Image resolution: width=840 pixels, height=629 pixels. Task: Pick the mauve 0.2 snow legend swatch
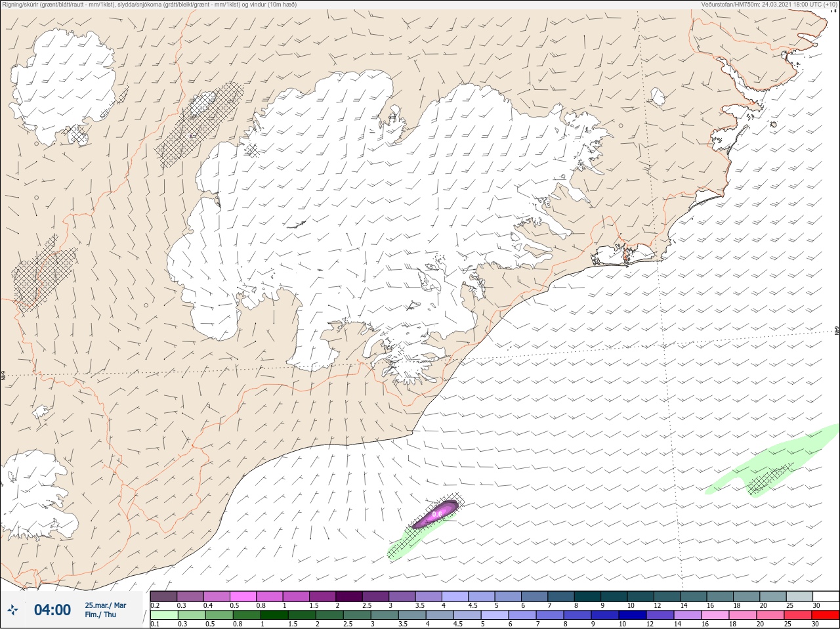(163, 596)
